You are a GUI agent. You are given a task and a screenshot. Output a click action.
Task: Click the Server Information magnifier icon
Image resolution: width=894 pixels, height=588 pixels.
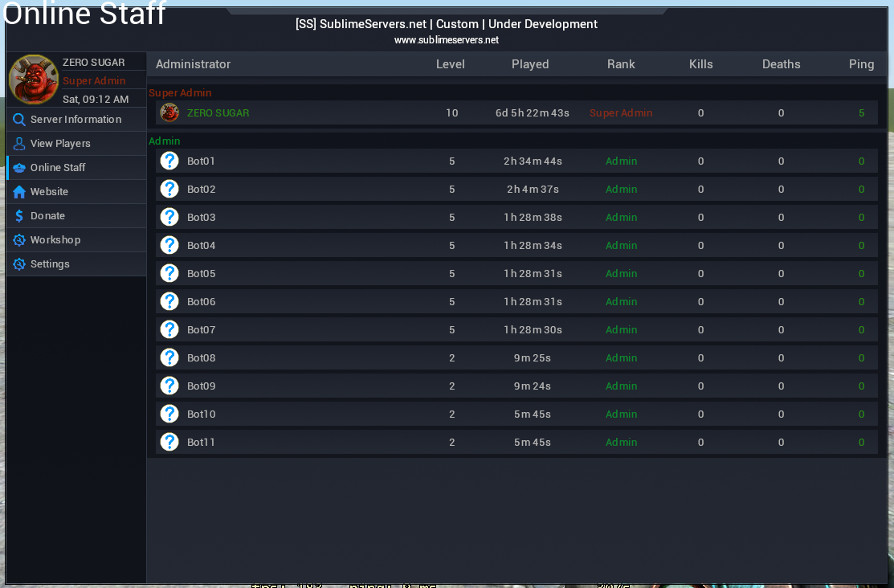coord(19,120)
